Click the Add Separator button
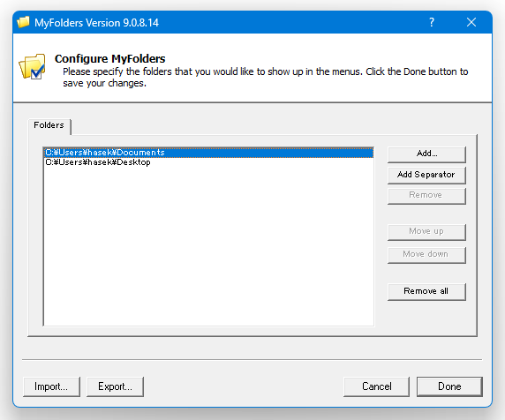Viewport: 505px width, 420px height. pos(426,176)
